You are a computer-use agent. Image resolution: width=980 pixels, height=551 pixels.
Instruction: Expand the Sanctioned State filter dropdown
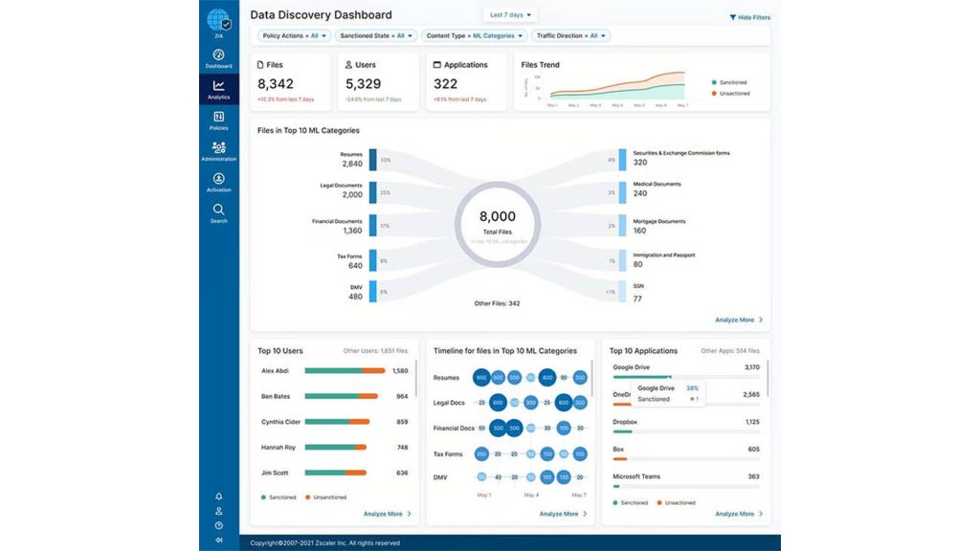click(x=375, y=35)
